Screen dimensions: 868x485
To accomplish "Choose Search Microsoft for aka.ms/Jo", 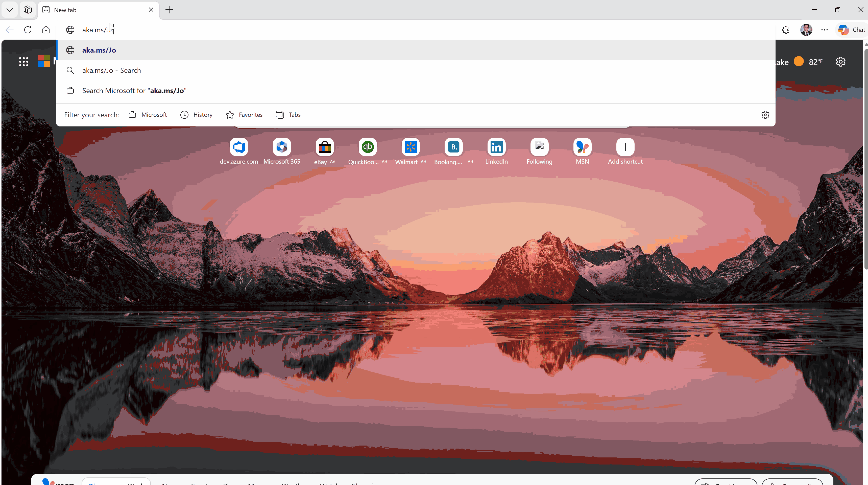I will [416, 90].
